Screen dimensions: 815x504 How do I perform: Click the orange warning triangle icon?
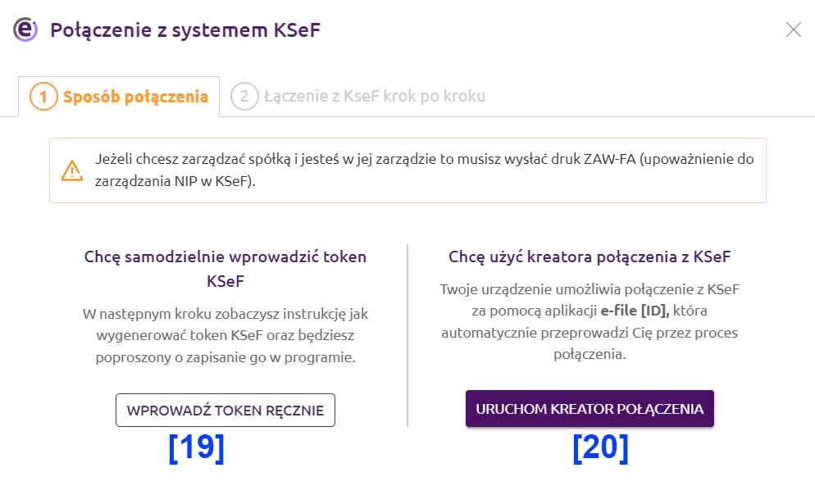tap(72, 170)
